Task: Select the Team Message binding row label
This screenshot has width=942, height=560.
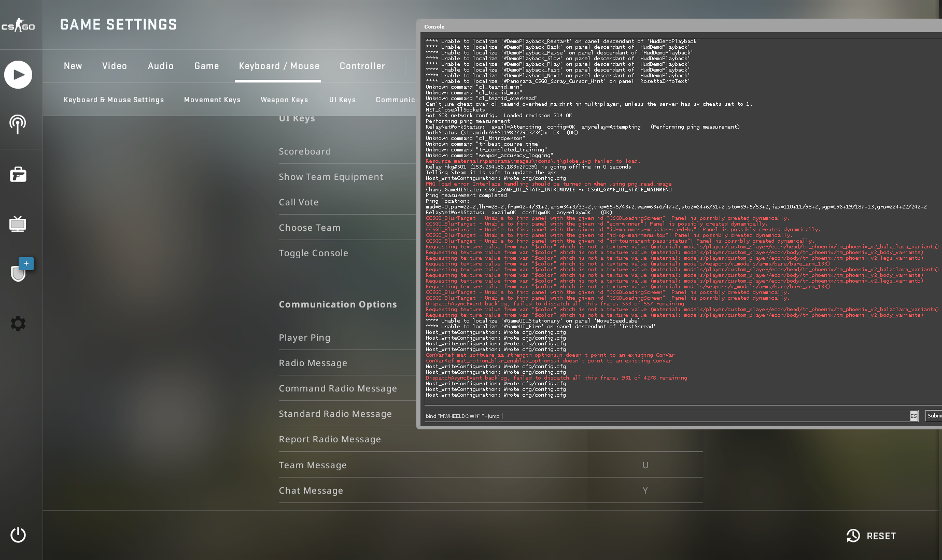Action: pos(313,465)
